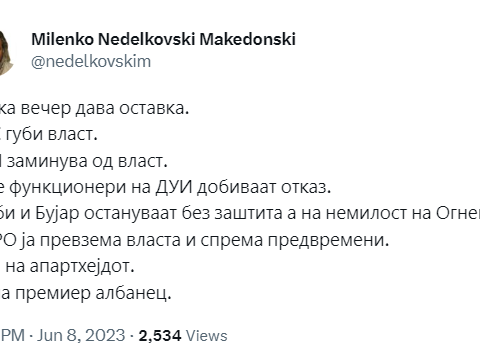The image size is (480, 363).
Task: Click the word Views in footer
Action: point(207,336)
